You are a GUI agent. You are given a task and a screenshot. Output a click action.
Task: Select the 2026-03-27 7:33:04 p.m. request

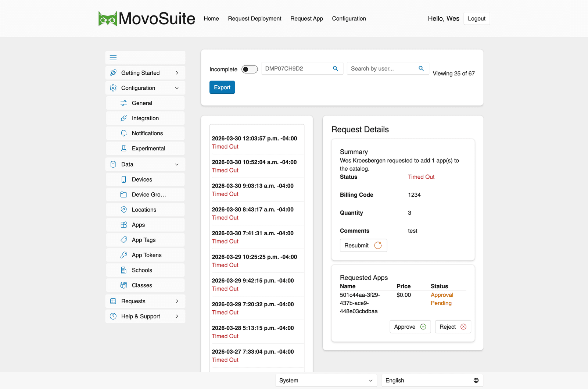point(257,356)
